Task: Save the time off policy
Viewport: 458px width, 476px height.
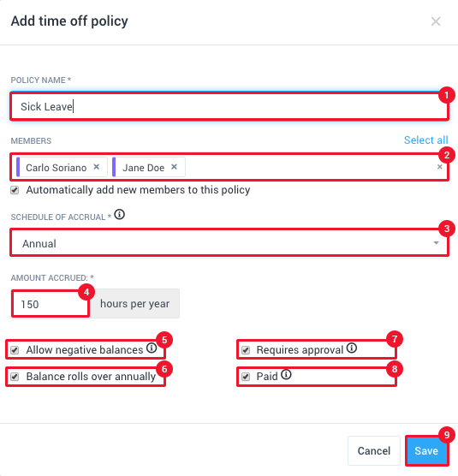Action: [426, 451]
